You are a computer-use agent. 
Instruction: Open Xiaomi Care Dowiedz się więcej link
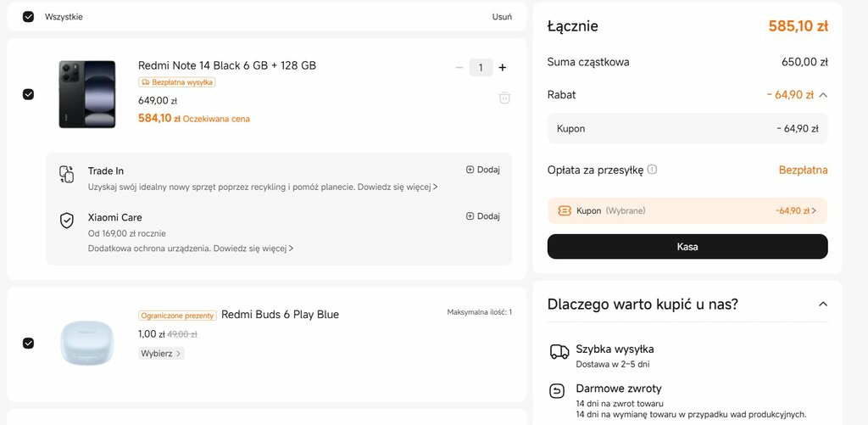[253, 249]
